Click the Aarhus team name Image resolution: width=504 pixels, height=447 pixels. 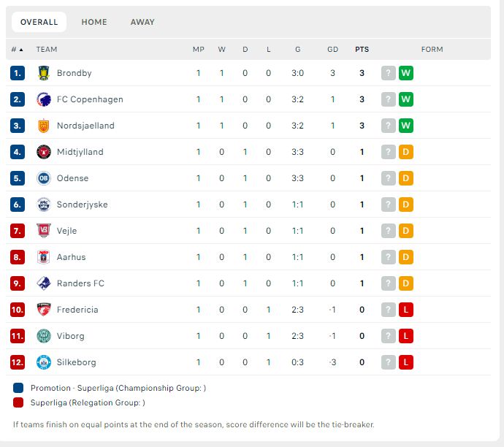point(72,257)
